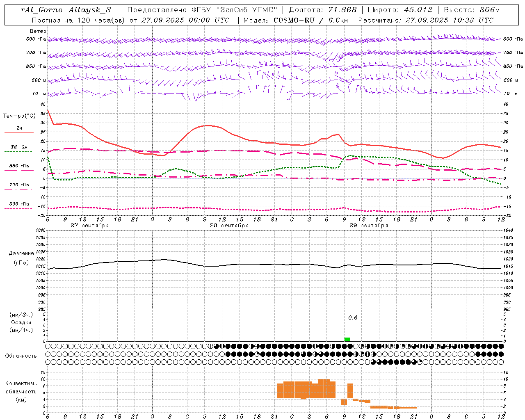Viewport: 525px width, 420px height.
Task: Click the 700 гПа temperature legend entry
Action: coord(19,185)
